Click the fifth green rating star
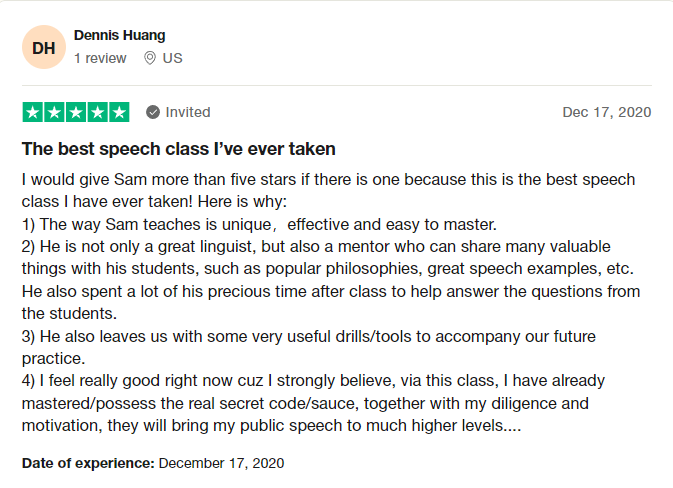Viewport: 673px width, 488px height. coord(119,112)
